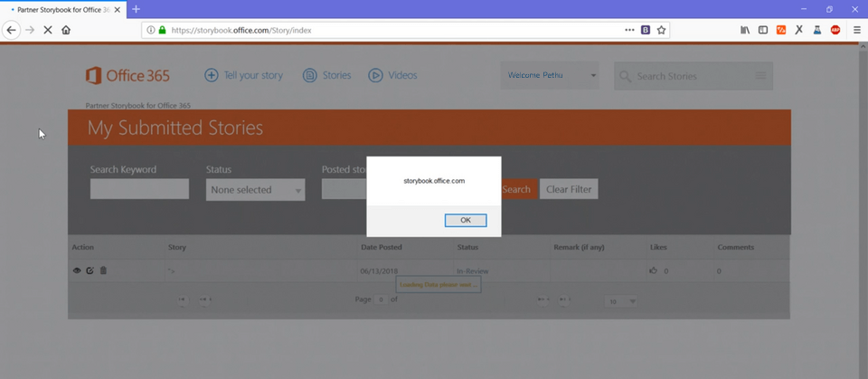The width and height of the screenshot is (868, 379).
Task: Click the vertical page scrollbar
Action: [x=863, y=211]
